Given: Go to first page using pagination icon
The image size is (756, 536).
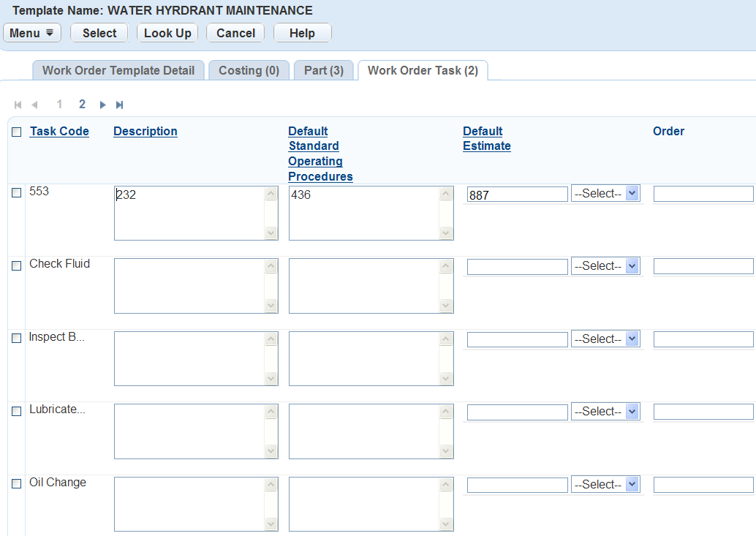Looking at the screenshot, I should [x=18, y=105].
